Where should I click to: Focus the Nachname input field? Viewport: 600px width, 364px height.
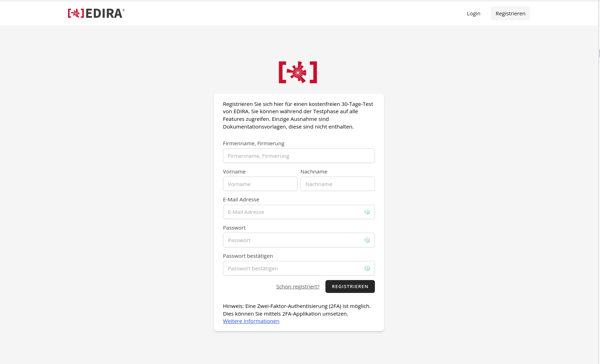[338, 184]
